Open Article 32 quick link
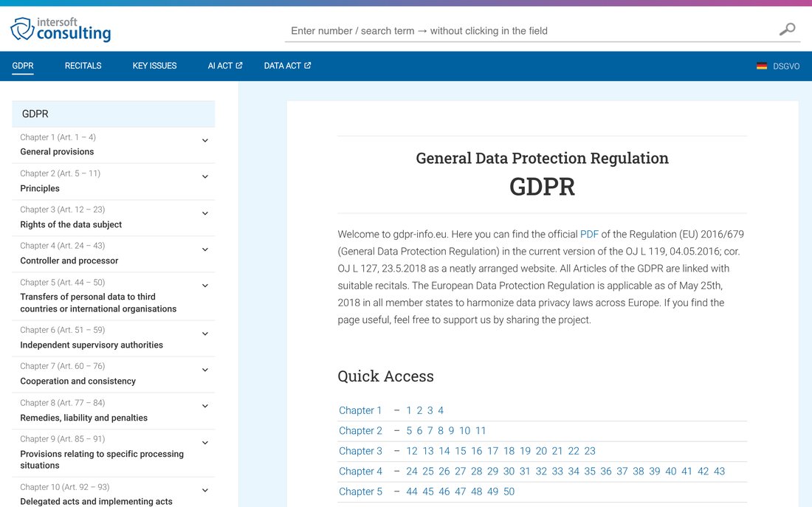This screenshot has width=812, height=507. 541,471
